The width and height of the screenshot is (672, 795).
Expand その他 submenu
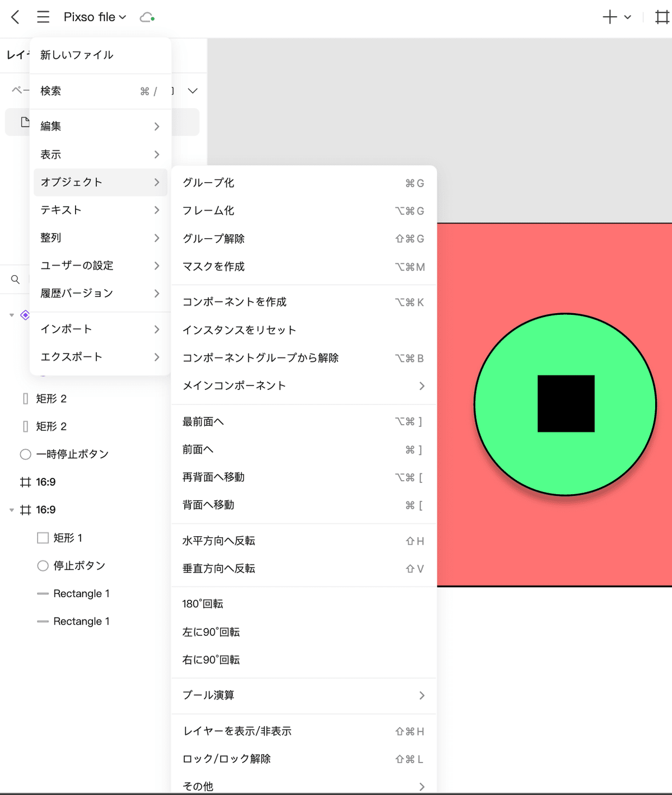click(304, 786)
